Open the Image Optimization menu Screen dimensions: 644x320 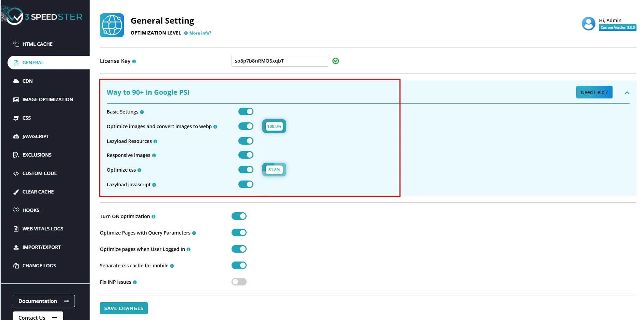point(48,99)
